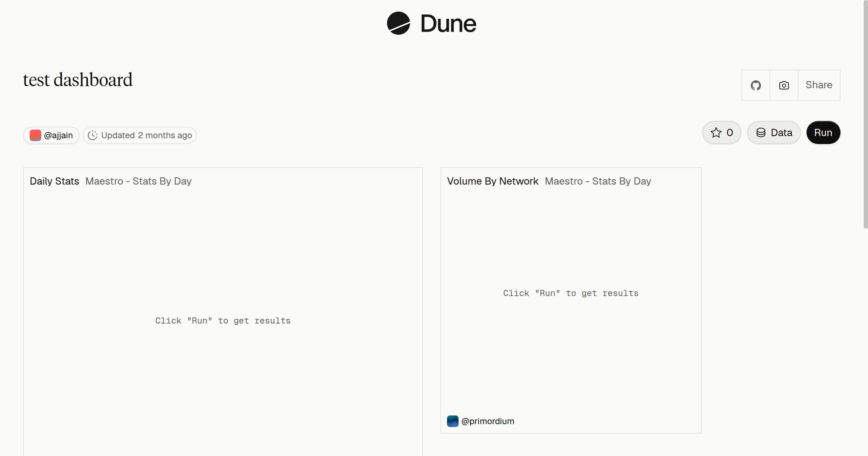Open the @ajjain author profile chip
The image size is (868, 456).
click(x=51, y=135)
